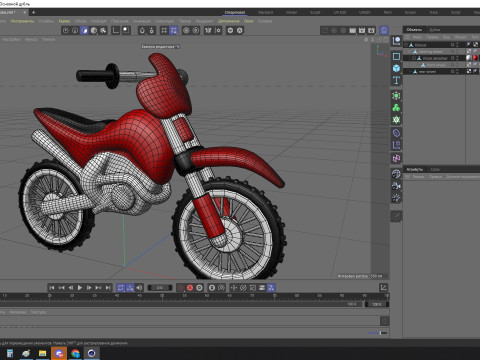The image size is (480, 360).
Task: Toggle visibility dots of the shock absorber
Action: click(457, 58)
